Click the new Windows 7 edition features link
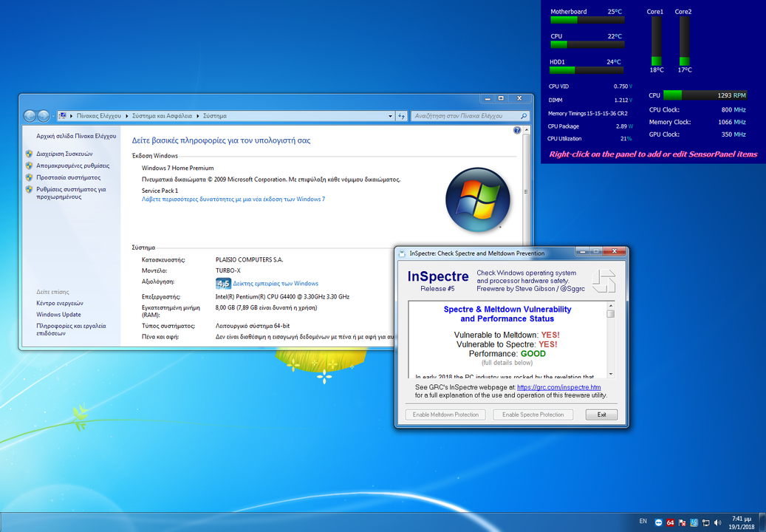 (x=233, y=199)
